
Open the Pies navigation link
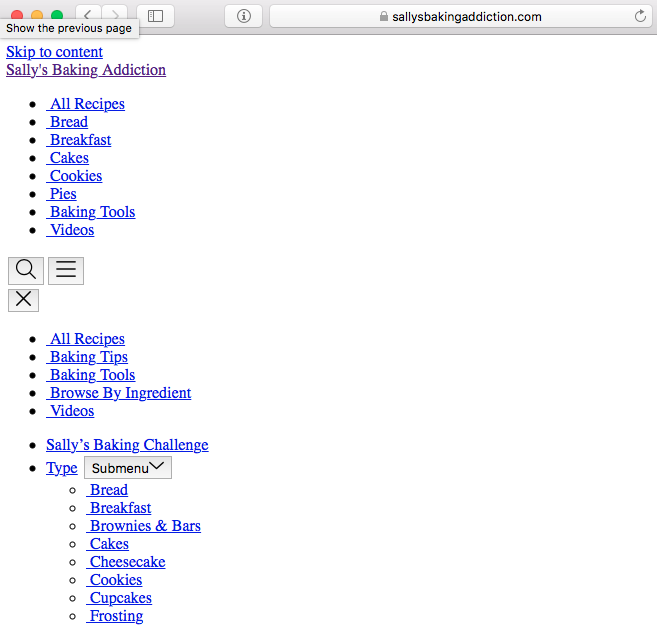(62, 194)
